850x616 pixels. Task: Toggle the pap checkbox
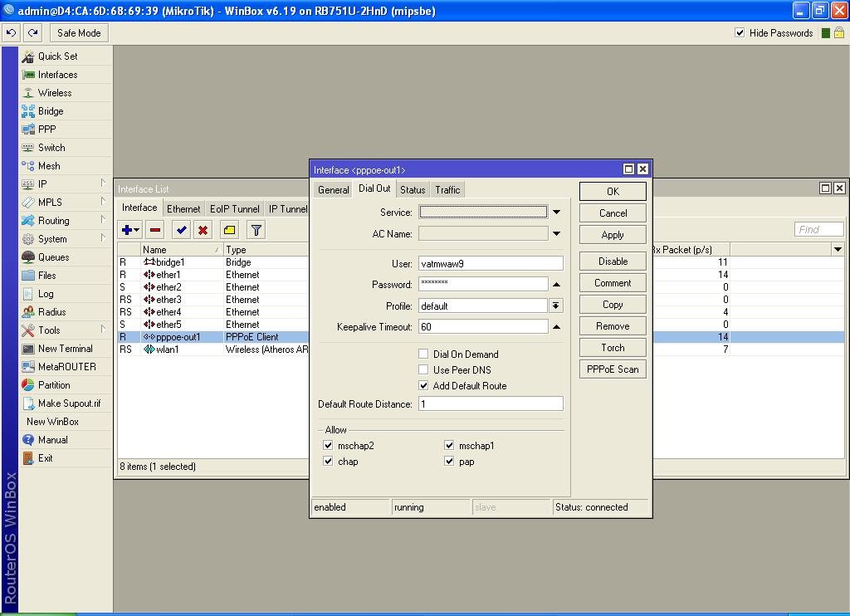(449, 461)
